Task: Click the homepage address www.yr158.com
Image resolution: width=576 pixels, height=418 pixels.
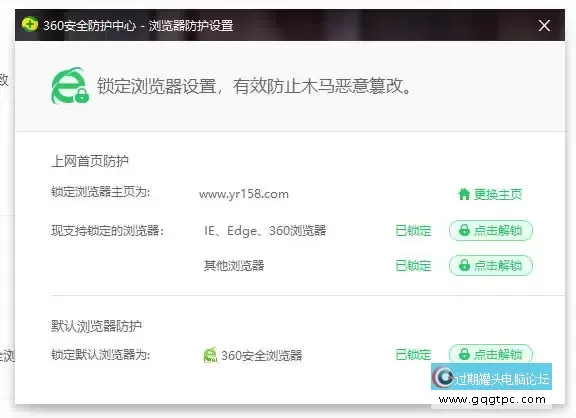Action: tap(244, 194)
